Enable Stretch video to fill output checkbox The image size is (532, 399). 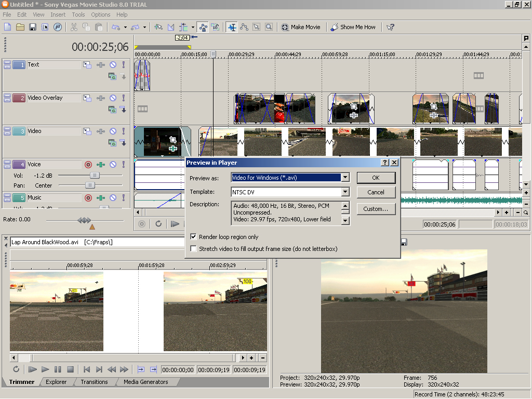[x=194, y=249]
